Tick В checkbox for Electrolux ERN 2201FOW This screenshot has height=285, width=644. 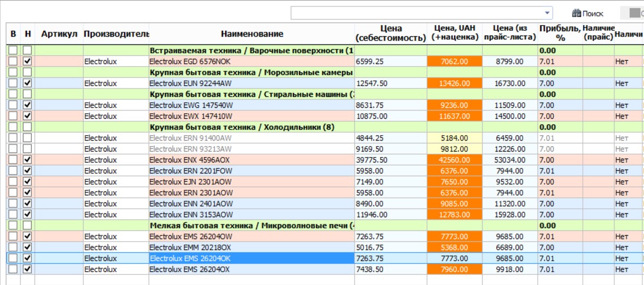pyautogui.click(x=13, y=171)
